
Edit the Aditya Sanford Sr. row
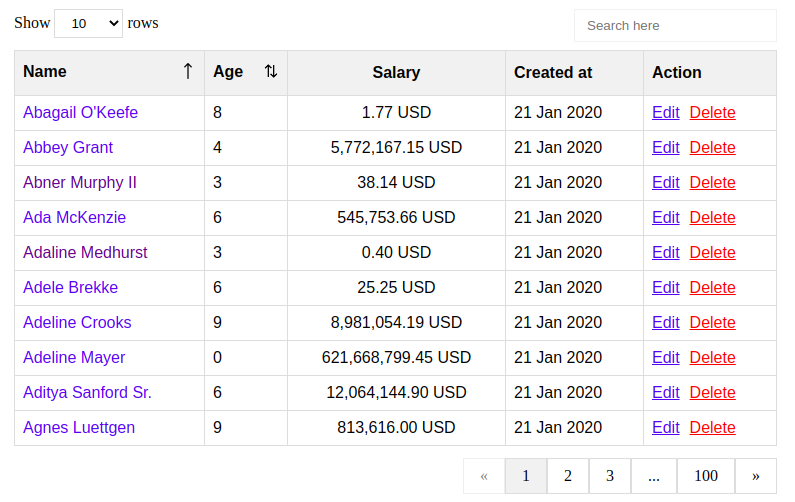click(665, 393)
